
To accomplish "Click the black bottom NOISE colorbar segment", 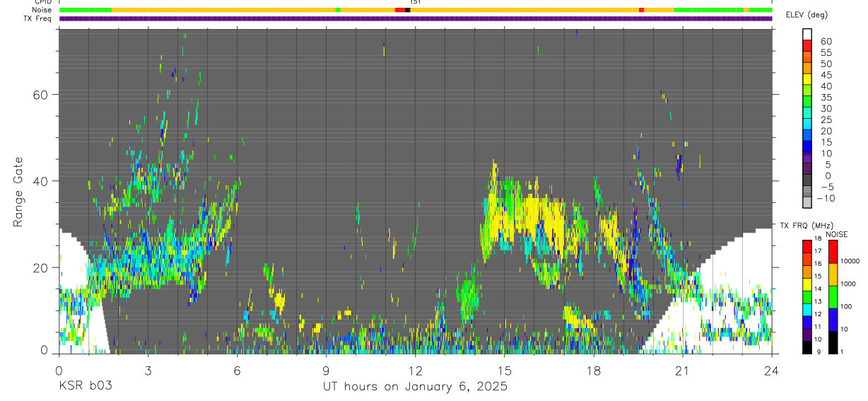I will 833,342.
